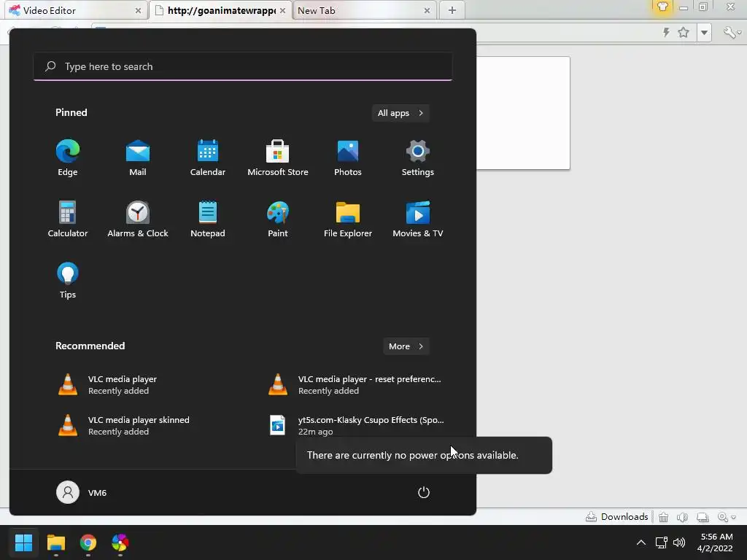The height and width of the screenshot is (560, 747).
Task: Click the network icon in system tray
Action: coord(661,542)
